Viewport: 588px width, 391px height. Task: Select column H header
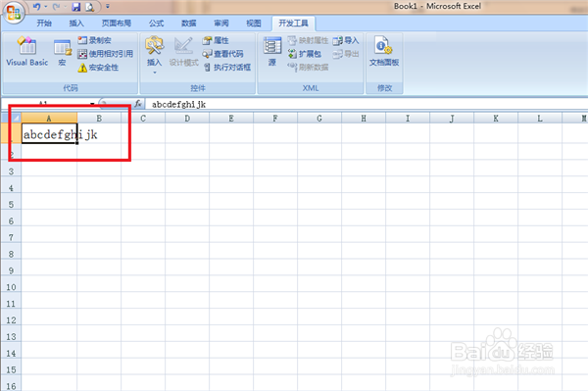(x=364, y=119)
